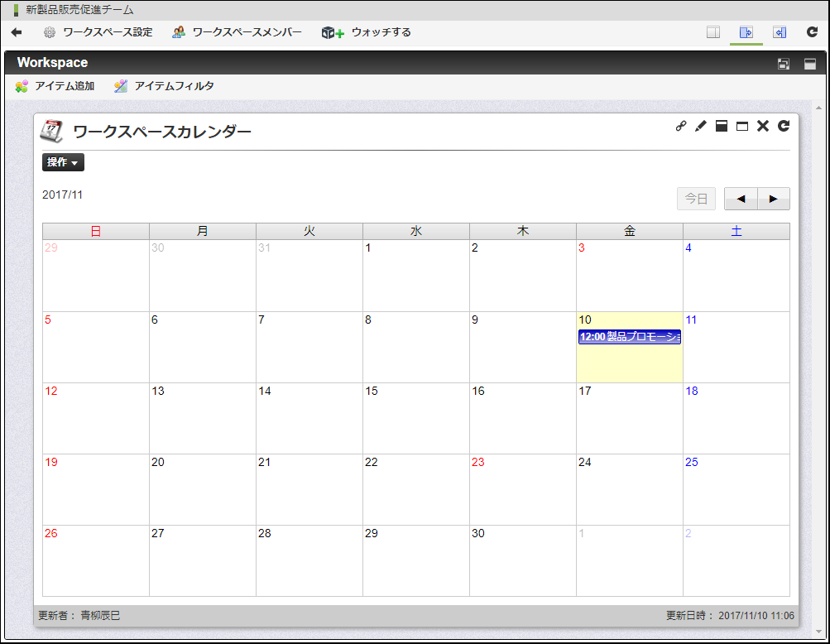Select November 15 cell

coord(416,418)
